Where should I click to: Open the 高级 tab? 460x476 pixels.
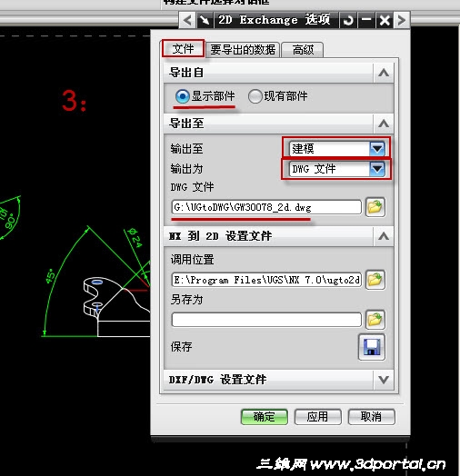coord(303,49)
